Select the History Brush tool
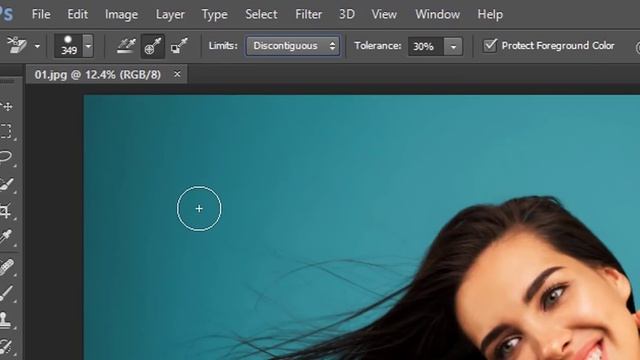 6,347
